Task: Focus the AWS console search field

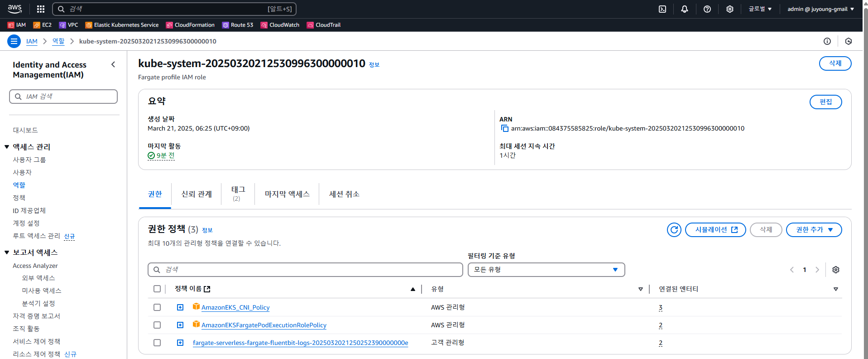Action: click(174, 9)
